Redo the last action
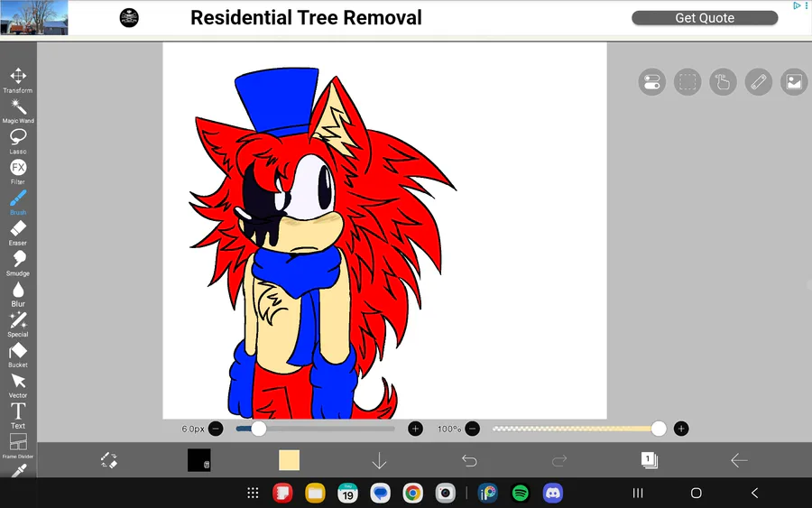The image size is (812, 508). pos(559,460)
